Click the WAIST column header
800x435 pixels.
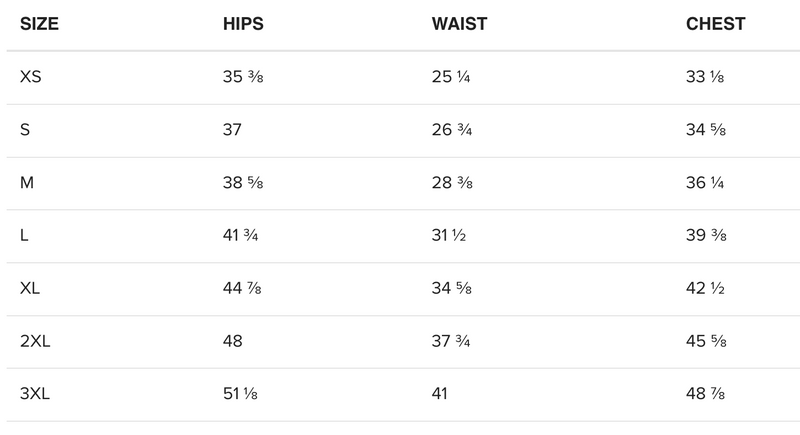click(458, 24)
